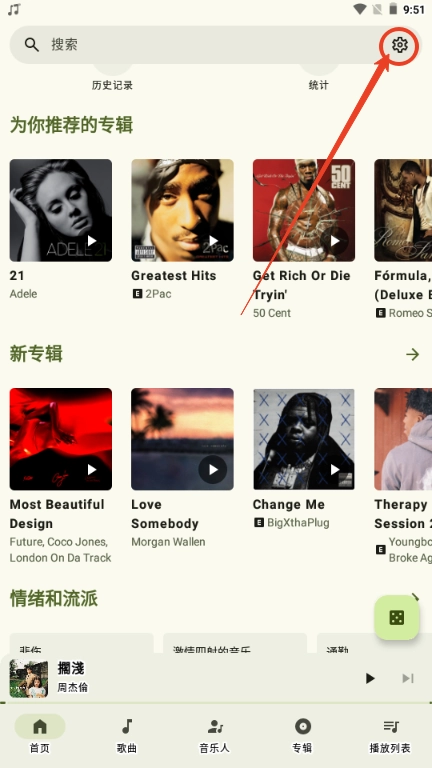Play the Change Me album overlay

335,470
